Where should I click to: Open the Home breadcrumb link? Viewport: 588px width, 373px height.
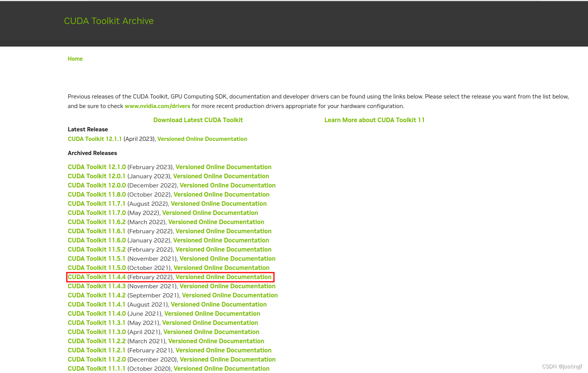point(75,59)
